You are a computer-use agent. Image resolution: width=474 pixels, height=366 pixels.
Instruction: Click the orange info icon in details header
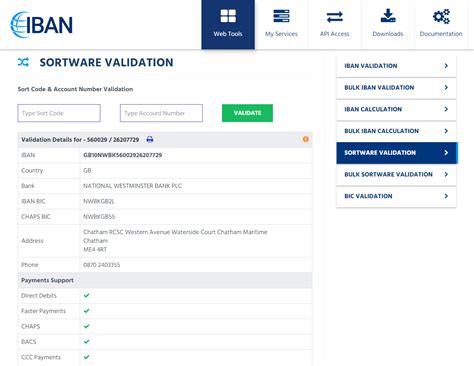[x=305, y=139]
